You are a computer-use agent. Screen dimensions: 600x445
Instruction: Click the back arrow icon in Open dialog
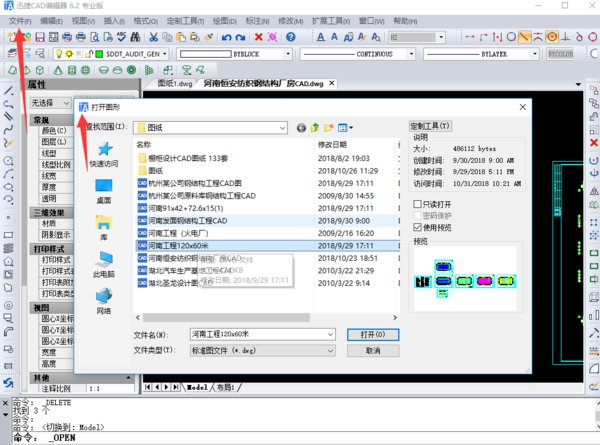(302, 127)
